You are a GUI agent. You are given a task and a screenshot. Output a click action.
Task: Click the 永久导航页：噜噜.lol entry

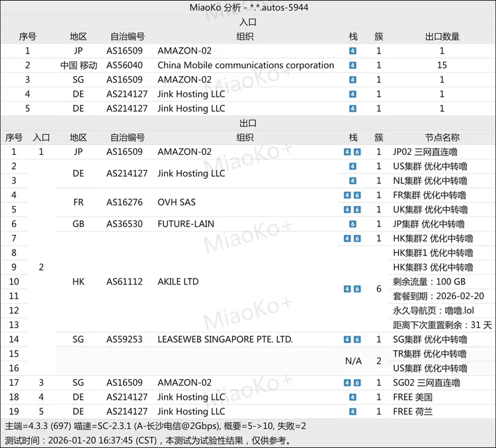click(x=433, y=310)
